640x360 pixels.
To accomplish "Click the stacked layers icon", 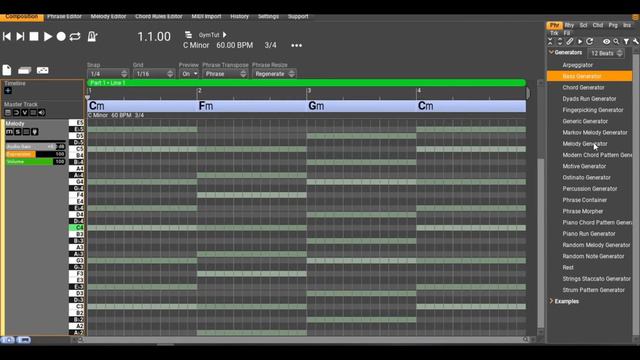I will point(24,71).
